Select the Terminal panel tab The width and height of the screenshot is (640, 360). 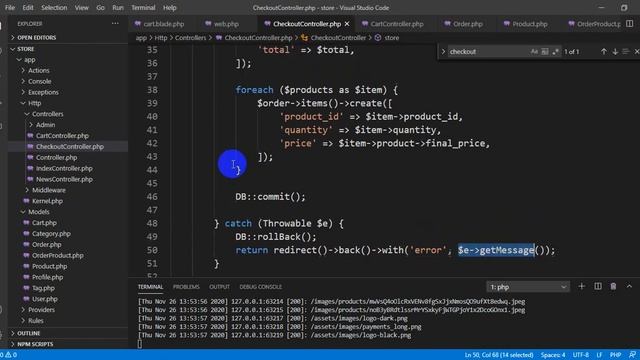coord(150,287)
